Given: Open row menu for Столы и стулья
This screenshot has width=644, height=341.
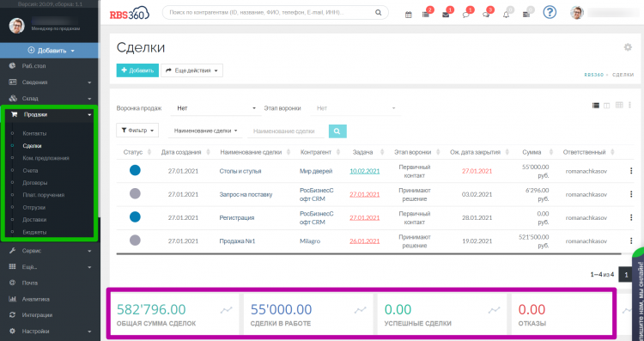Looking at the screenshot, I should [x=631, y=171].
